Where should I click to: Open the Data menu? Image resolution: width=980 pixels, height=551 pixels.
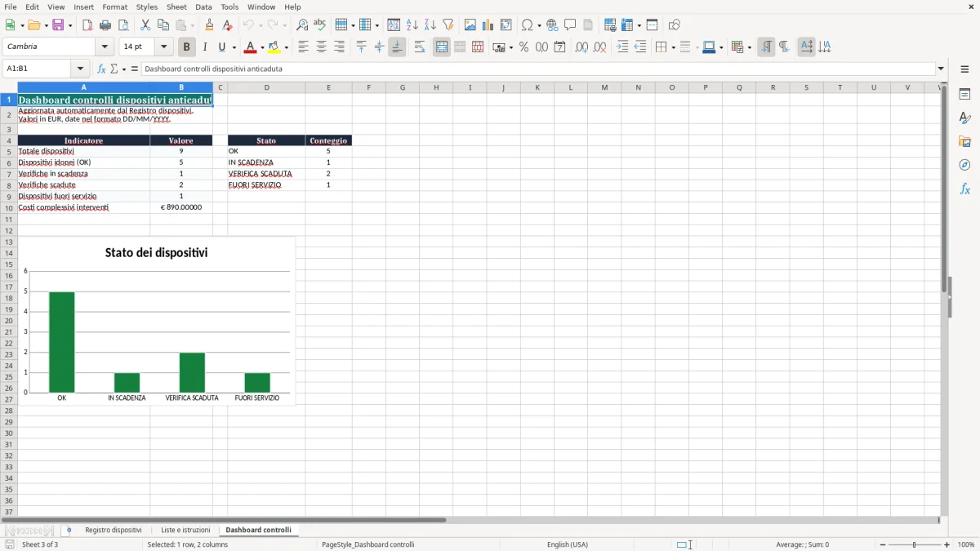203,7
